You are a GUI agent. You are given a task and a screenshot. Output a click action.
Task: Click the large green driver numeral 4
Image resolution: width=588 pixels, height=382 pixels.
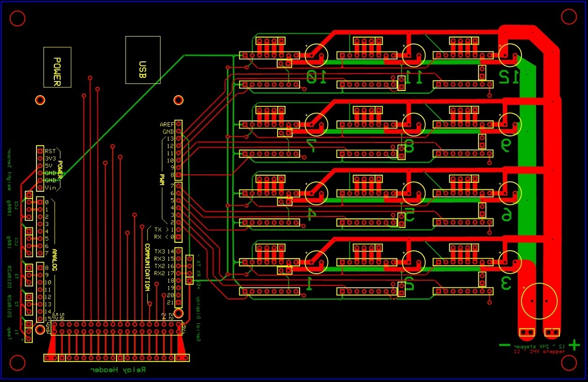tap(311, 215)
